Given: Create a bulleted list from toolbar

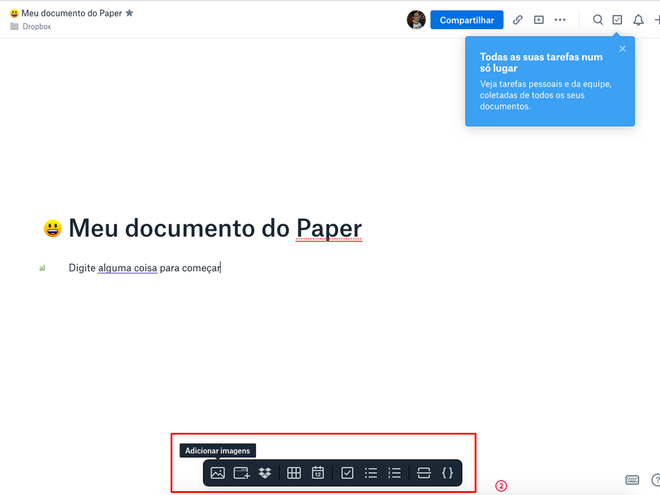Looking at the screenshot, I should (x=371, y=473).
